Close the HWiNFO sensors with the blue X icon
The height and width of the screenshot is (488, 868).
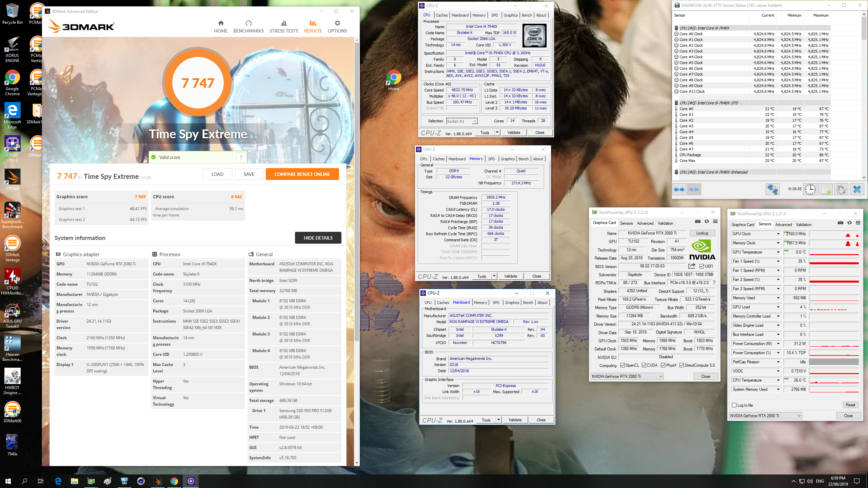[x=857, y=189]
